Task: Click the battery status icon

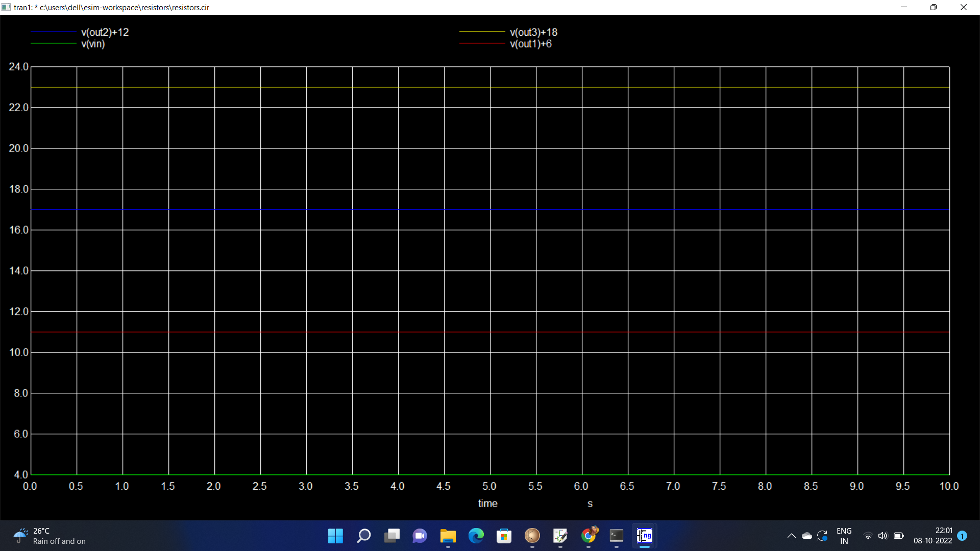Action: [x=899, y=536]
